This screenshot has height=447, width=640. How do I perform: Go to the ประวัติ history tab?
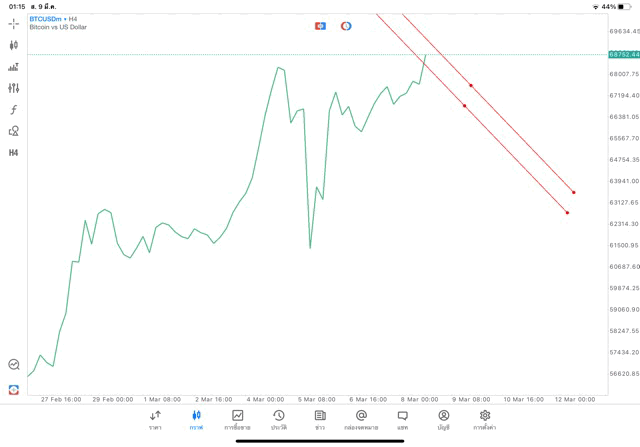278,420
